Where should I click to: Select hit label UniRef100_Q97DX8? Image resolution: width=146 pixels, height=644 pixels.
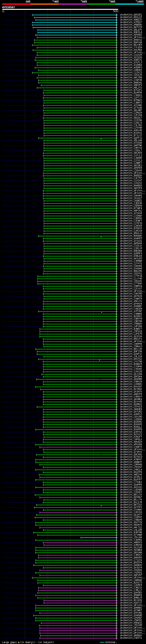tap(131, 296)
